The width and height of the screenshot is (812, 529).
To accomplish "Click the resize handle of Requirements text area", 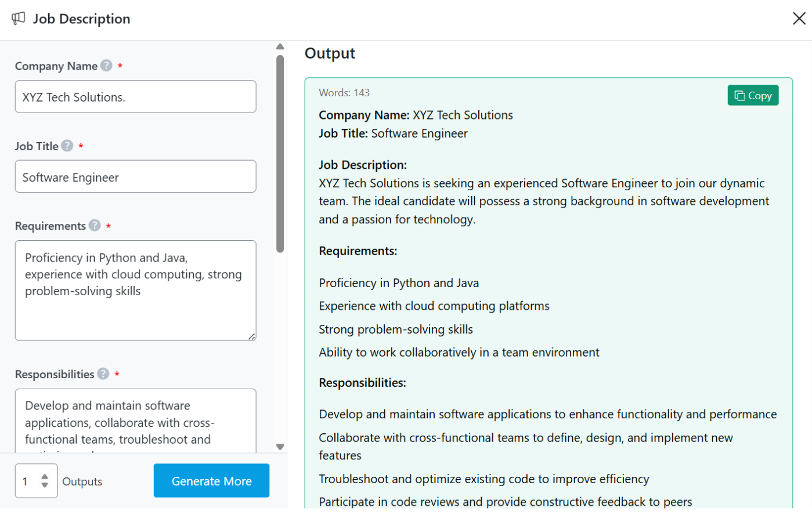I will [x=252, y=336].
